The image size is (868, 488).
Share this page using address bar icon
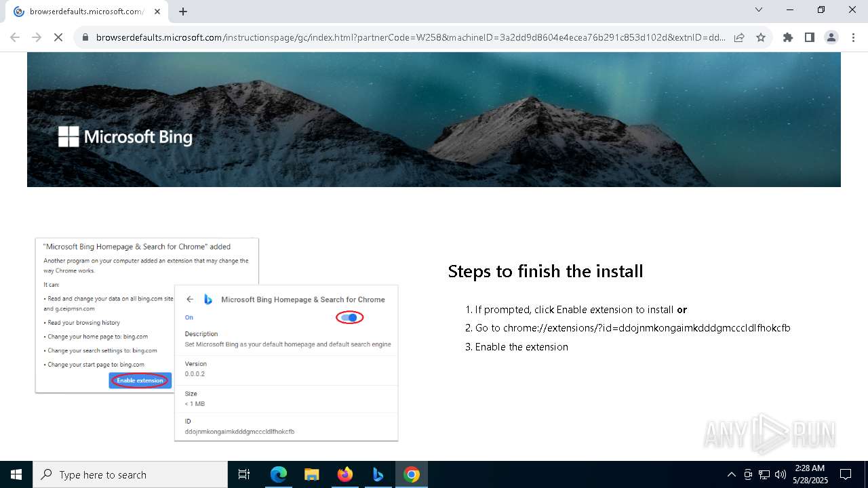[x=739, y=37]
